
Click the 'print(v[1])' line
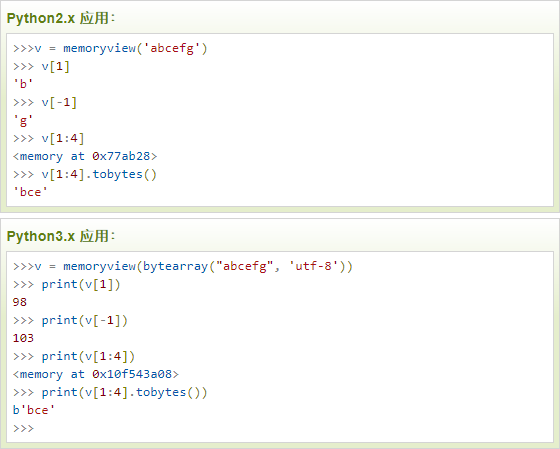click(x=66, y=285)
